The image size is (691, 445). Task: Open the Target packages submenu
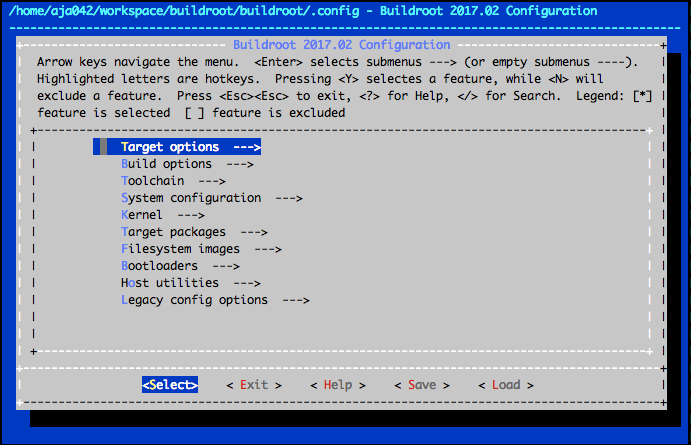(194, 232)
